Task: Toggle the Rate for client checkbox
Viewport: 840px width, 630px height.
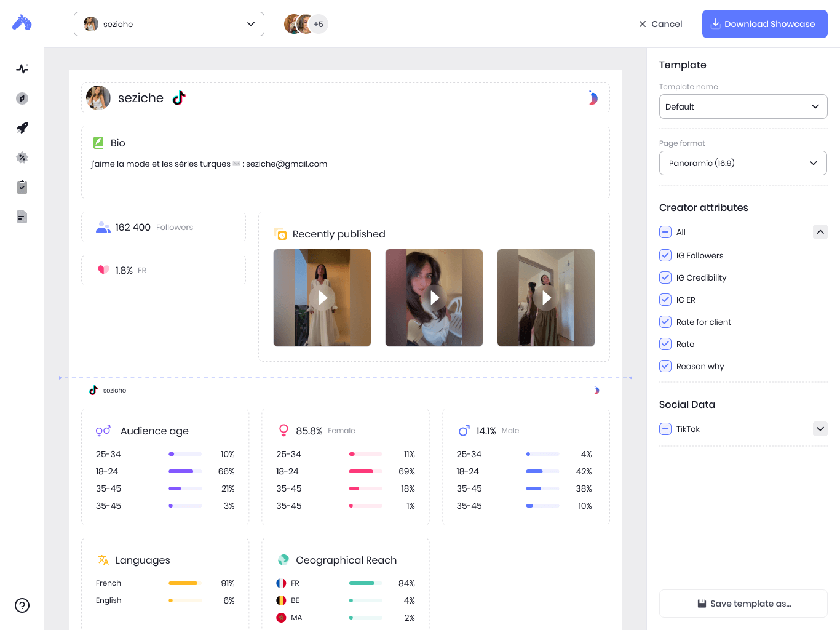Action: click(665, 322)
